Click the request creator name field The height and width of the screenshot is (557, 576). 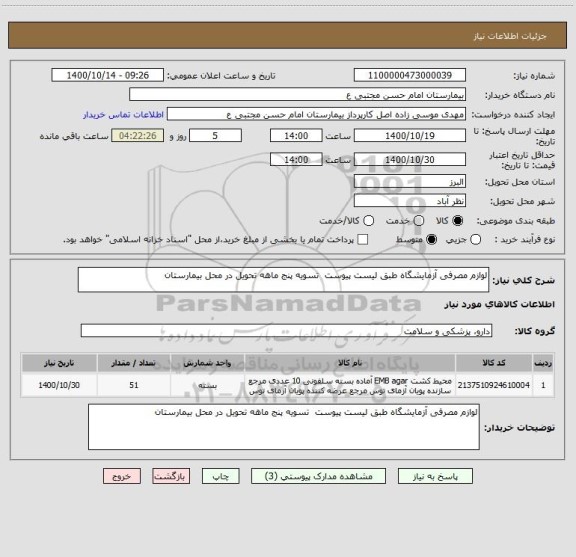pyautogui.click(x=316, y=114)
